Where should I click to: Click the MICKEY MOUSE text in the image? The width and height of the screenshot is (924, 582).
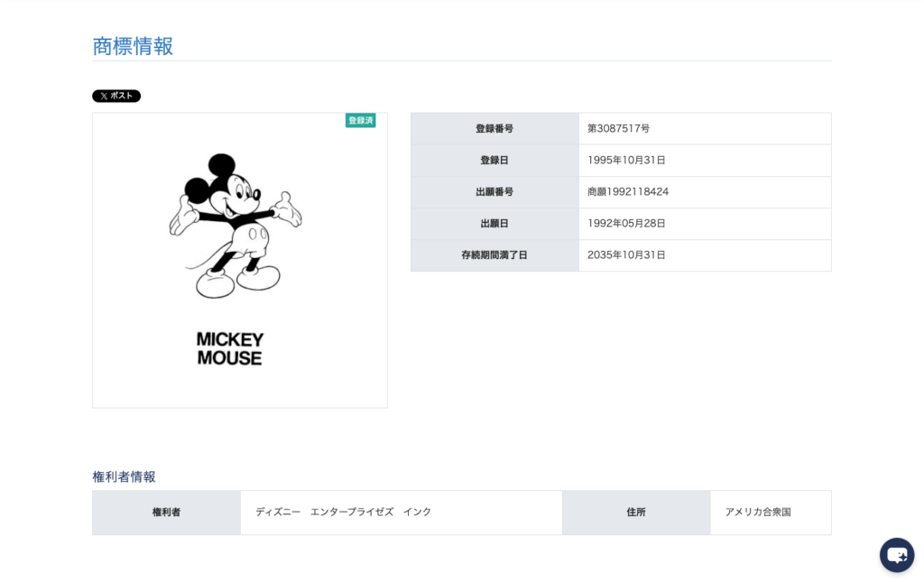click(x=230, y=348)
